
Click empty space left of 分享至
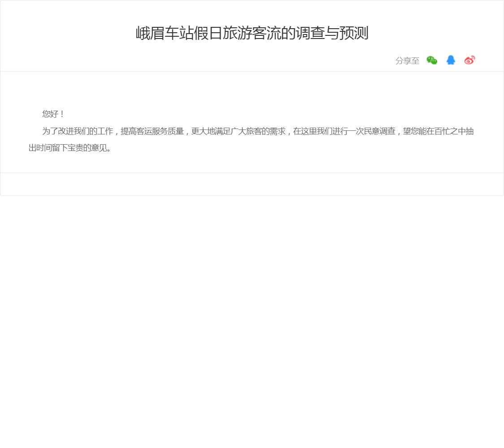coord(224,61)
